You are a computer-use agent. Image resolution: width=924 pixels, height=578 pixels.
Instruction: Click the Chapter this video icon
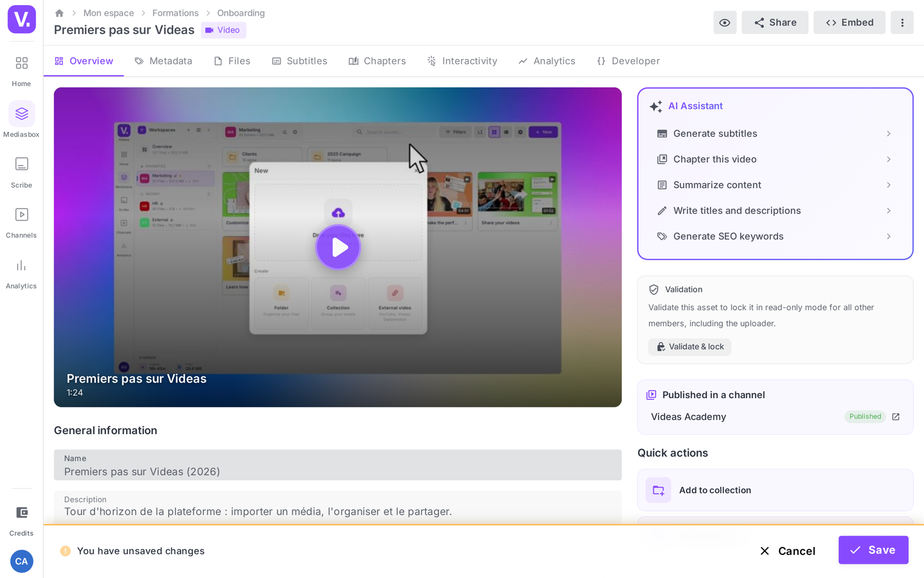(x=662, y=159)
